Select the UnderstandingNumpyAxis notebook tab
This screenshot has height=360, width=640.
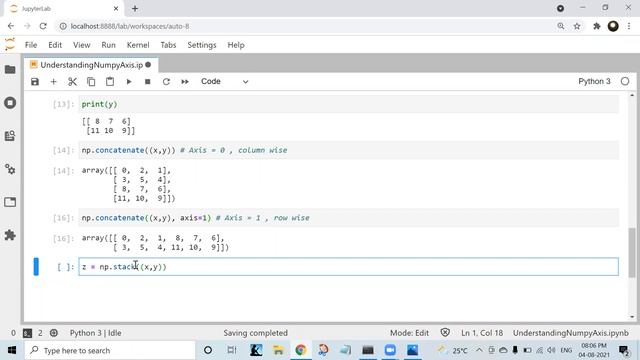(91, 65)
